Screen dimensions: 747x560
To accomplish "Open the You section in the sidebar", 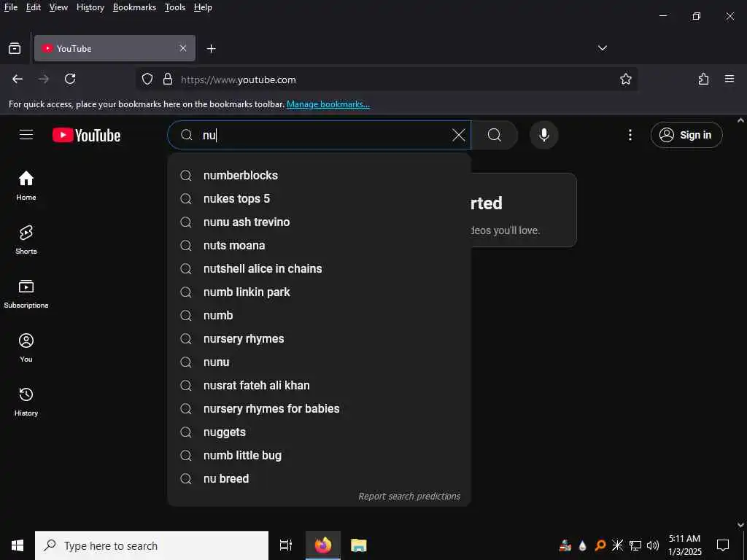I will (x=26, y=348).
